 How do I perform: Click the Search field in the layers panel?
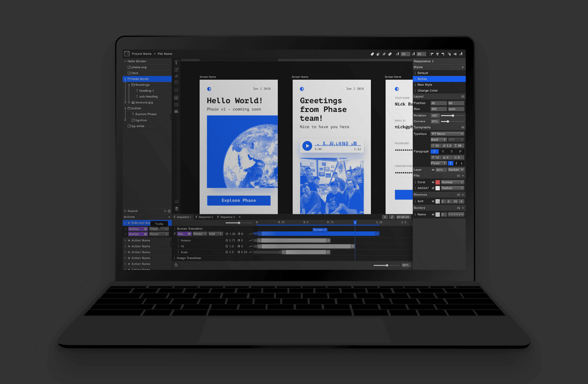point(147,211)
